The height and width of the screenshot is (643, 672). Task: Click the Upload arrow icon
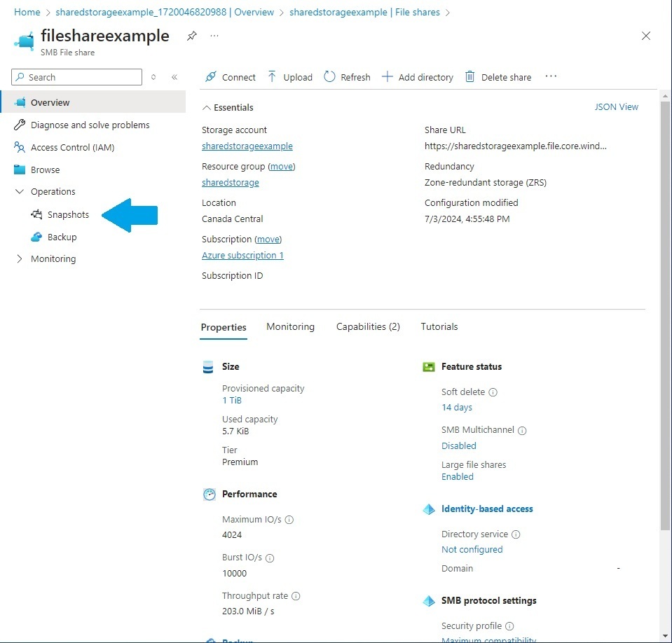click(272, 76)
